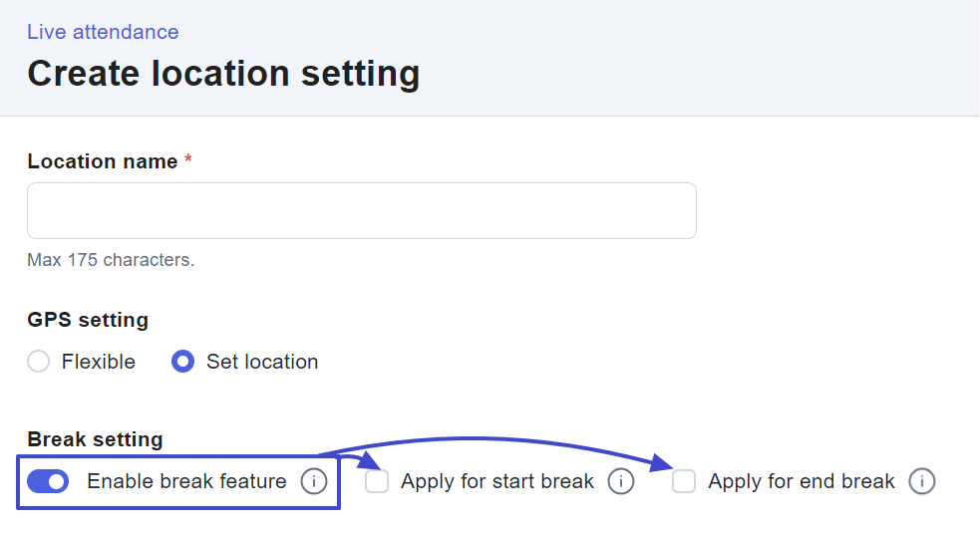
Task: Focus the Location name text field
Action: click(x=361, y=210)
